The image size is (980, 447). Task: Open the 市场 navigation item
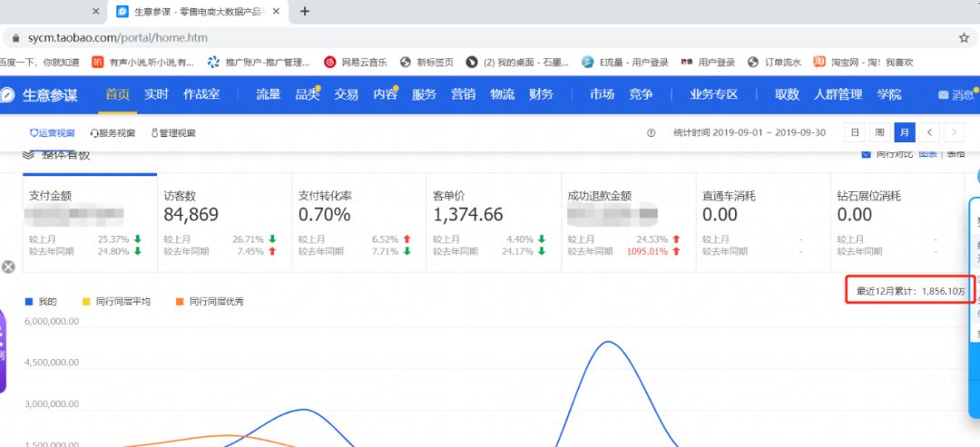point(602,95)
